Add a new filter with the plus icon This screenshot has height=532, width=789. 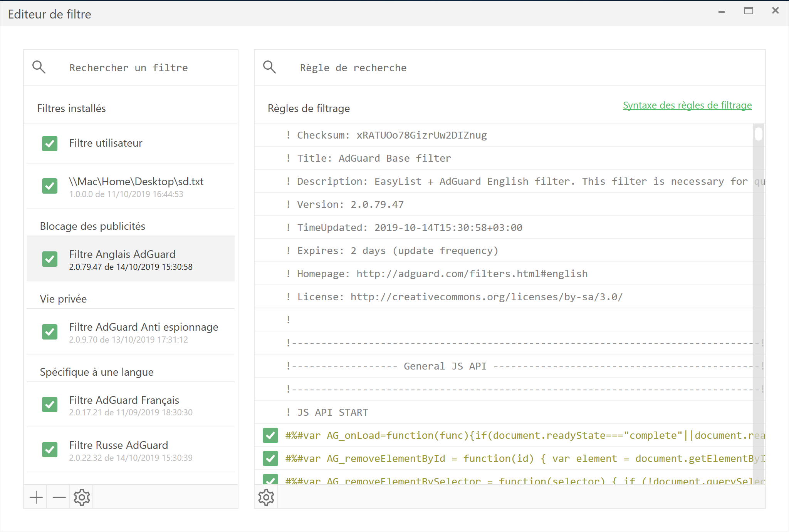coord(36,497)
